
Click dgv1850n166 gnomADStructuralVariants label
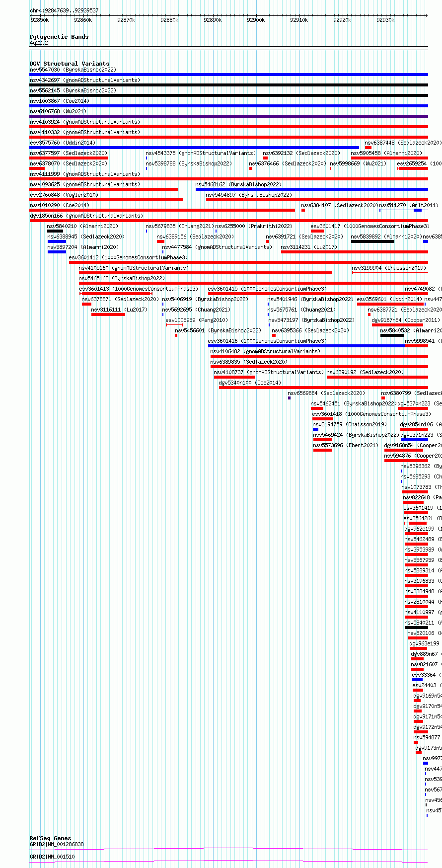click(x=86, y=216)
